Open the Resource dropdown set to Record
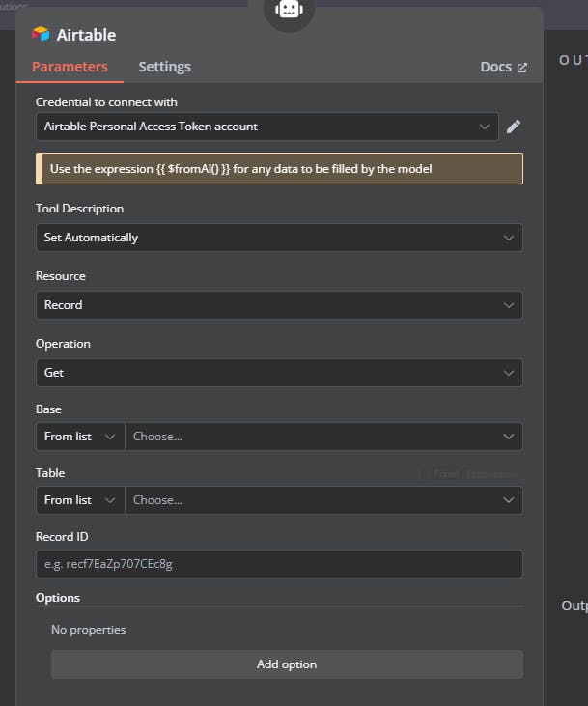 pyautogui.click(x=279, y=305)
